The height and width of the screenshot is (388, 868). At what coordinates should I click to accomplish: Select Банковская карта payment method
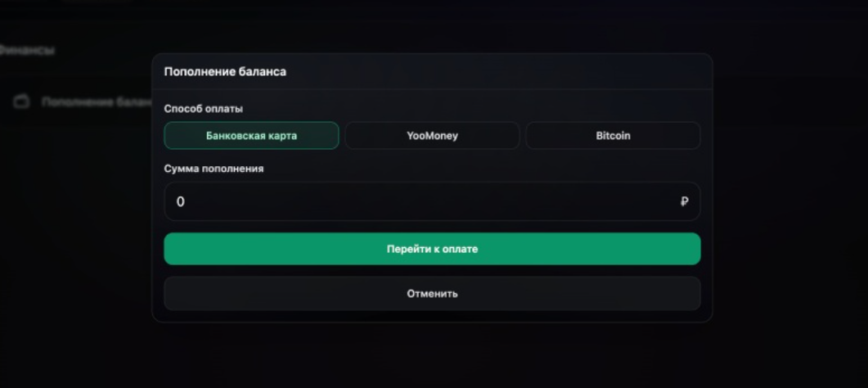251,136
